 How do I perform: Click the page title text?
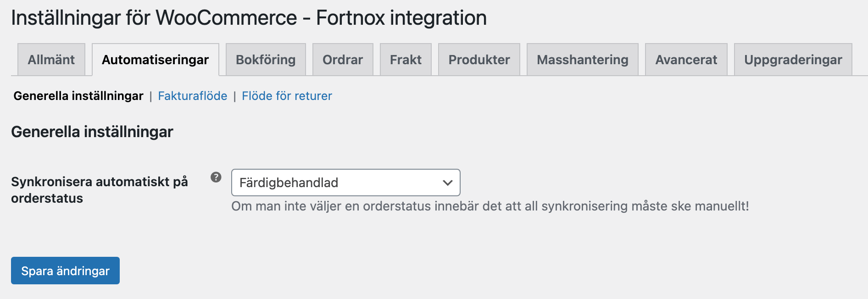248,18
